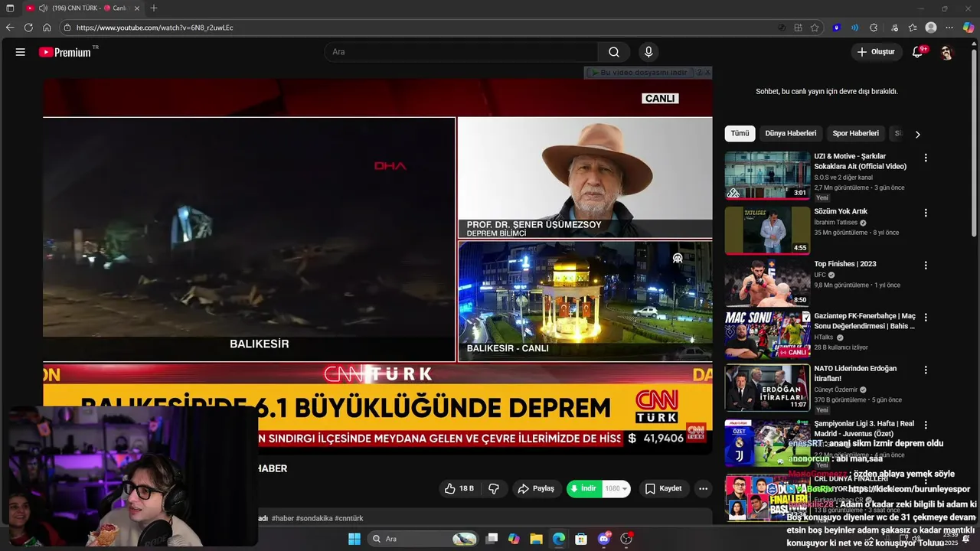Screen dimensions: 980x551
Task: Go back with browser back arrow
Action: pos(10,28)
